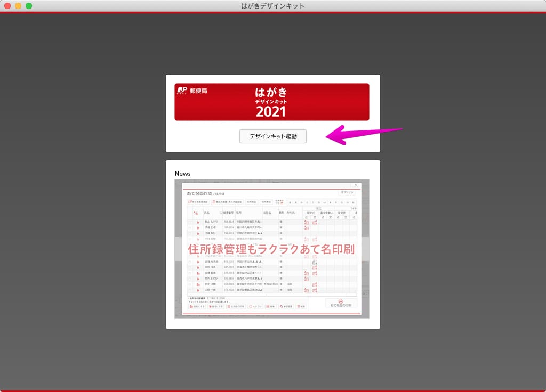
Task: Launch the デザインキット起動 button
Action: (x=272, y=136)
